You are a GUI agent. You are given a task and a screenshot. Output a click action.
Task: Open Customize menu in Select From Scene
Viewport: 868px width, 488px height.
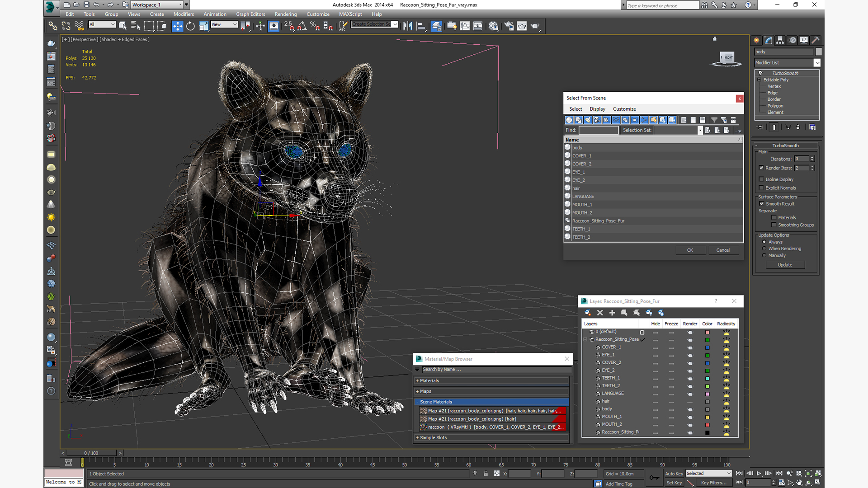pos(624,109)
